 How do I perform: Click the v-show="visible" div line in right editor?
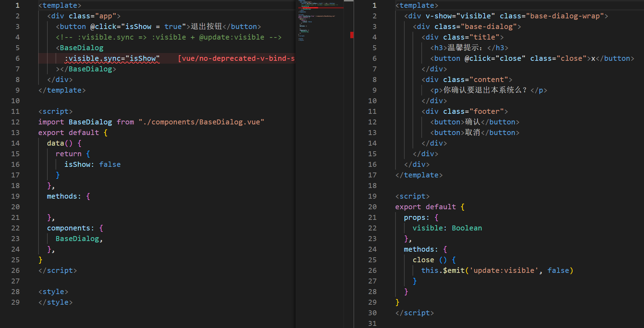pos(506,16)
